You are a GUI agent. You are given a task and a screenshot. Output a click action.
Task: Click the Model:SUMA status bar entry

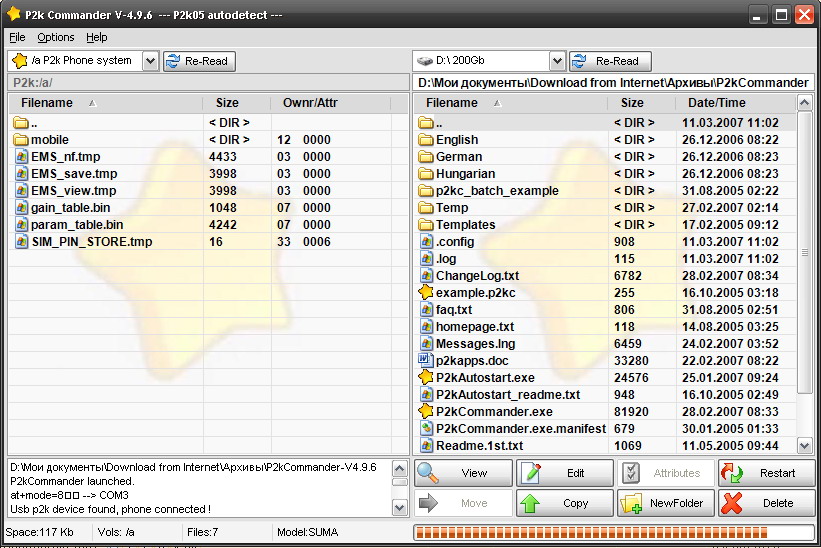[307, 533]
